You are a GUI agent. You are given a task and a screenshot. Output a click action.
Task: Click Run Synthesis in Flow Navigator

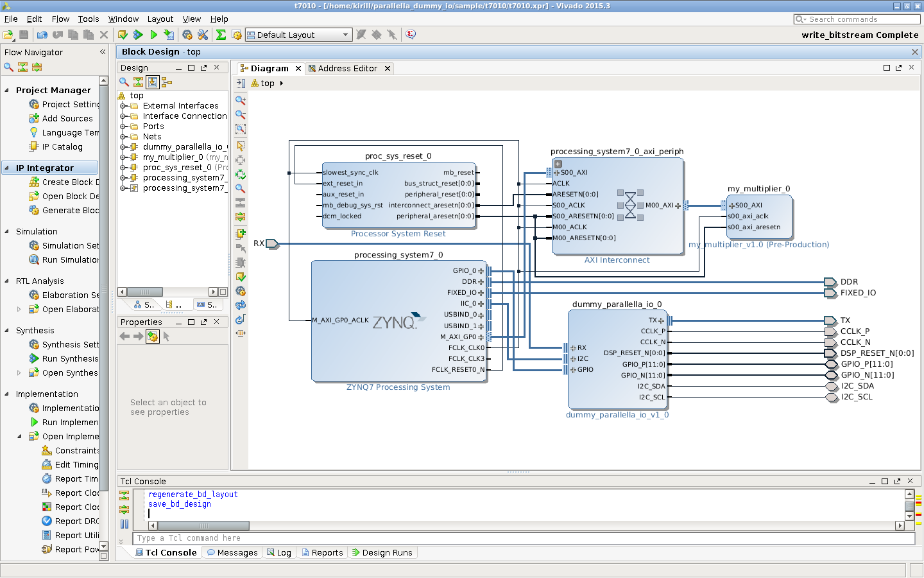tap(70, 359)
